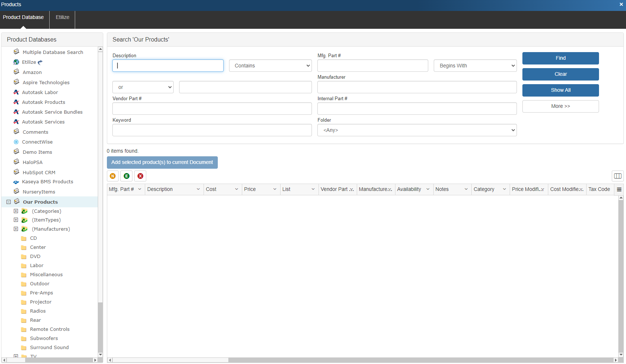This screenshot has height=364, width=626.
Task: Click the green E edit product icon
Action: (127, 176)
